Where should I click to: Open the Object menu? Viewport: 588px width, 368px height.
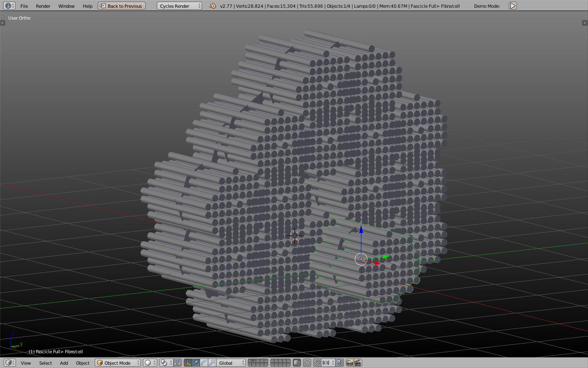82,363
